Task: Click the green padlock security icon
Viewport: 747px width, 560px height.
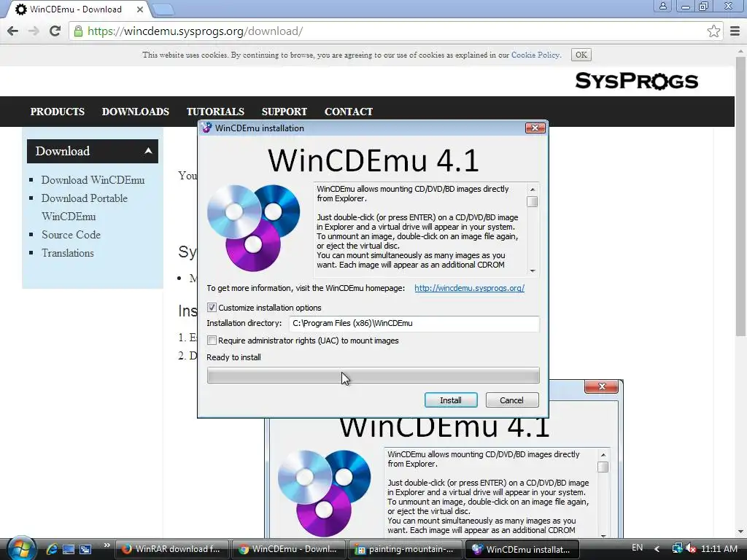Action: (x=78, y=31)
